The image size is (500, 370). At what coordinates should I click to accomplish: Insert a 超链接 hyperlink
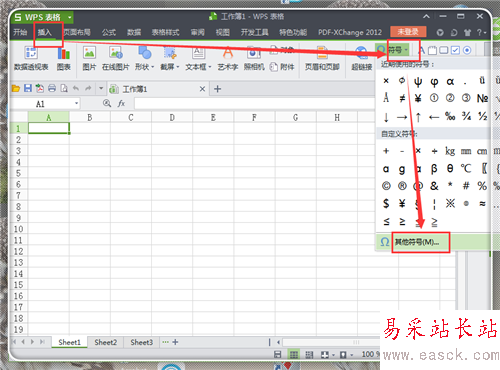pos(361,58)
